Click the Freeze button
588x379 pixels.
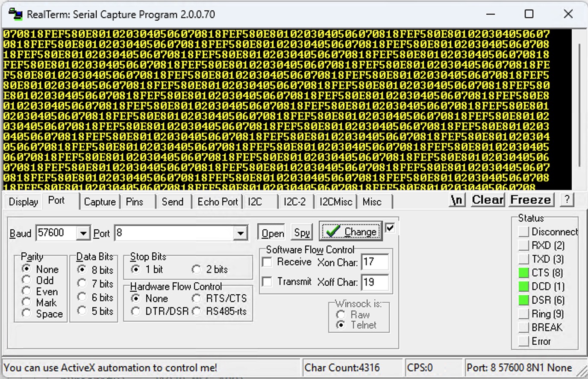[x=530, y=200]
